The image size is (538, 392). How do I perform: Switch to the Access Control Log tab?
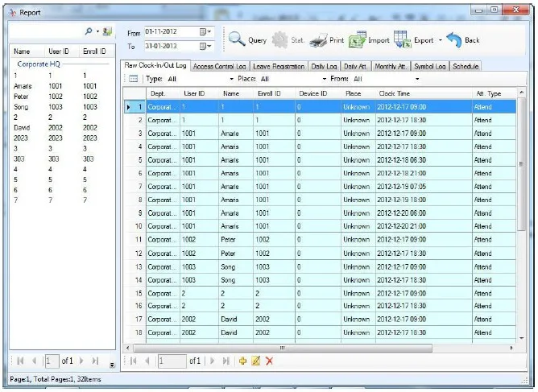[x=219, y=67]
